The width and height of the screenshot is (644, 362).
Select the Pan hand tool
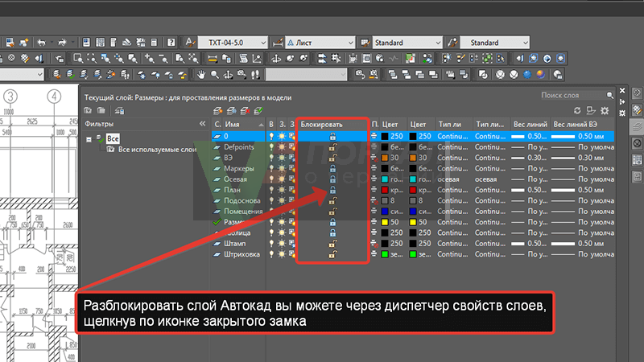200,75
